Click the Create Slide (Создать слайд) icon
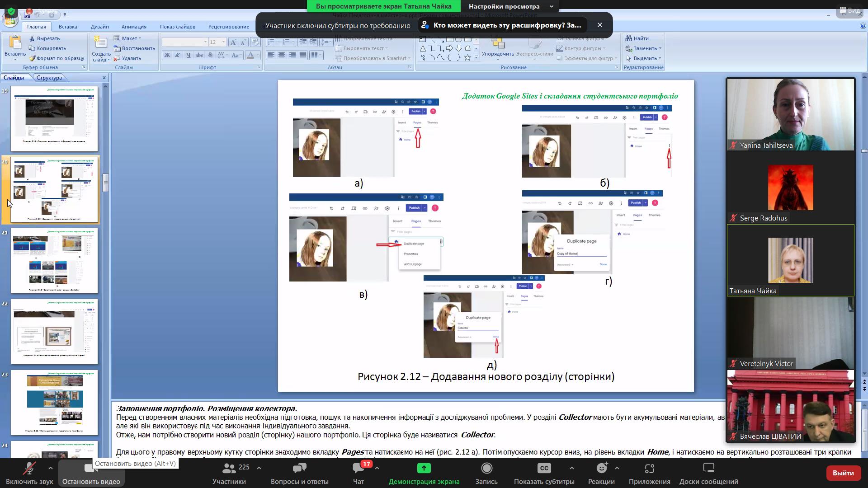 click(100, 42)
